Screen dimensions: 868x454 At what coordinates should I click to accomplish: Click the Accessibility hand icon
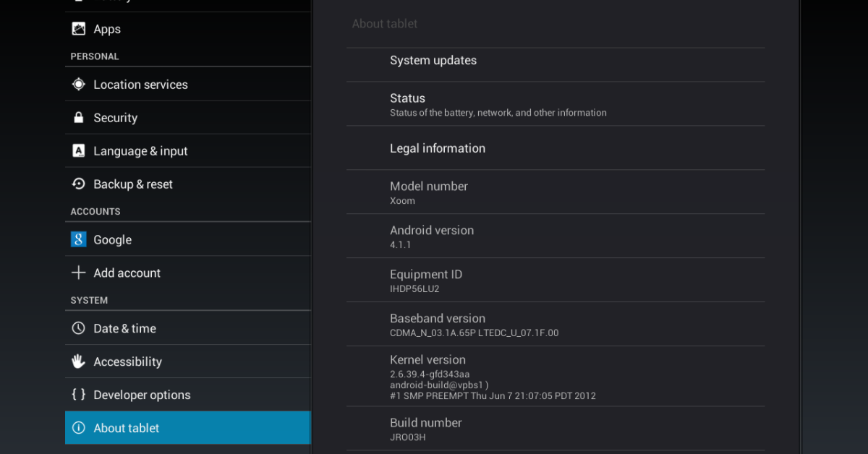[x=78, y=361]
